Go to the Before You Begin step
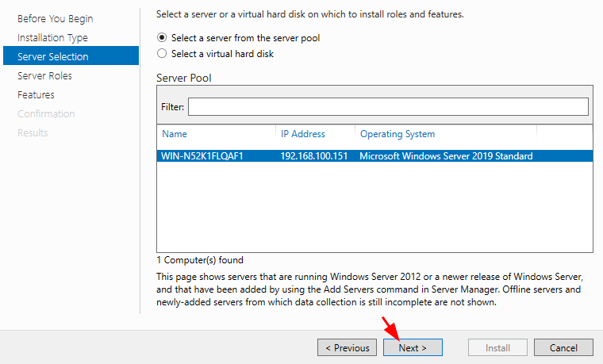 (x=55, y=19)
